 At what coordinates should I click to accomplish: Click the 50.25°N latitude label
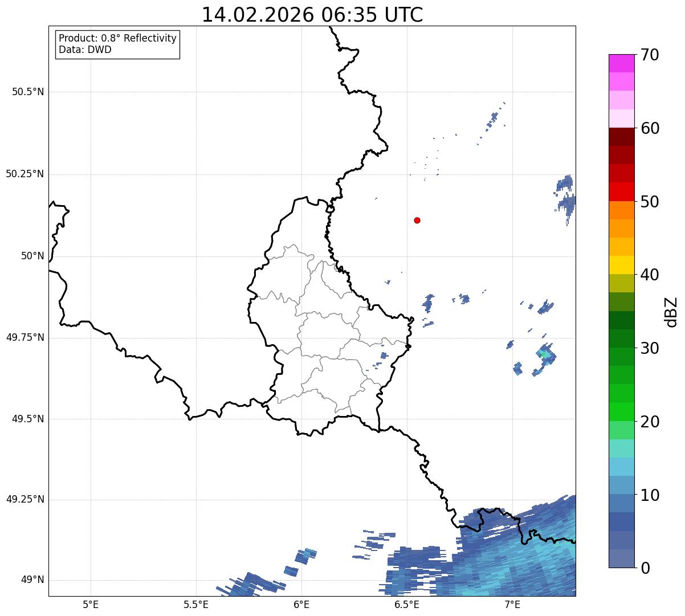click(25, 174)
